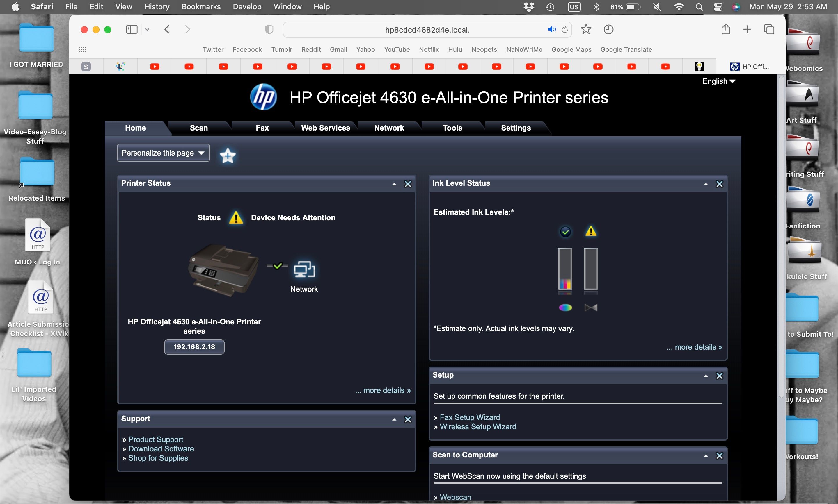Collapse the Setup panel with its arrow

(706, 376)
